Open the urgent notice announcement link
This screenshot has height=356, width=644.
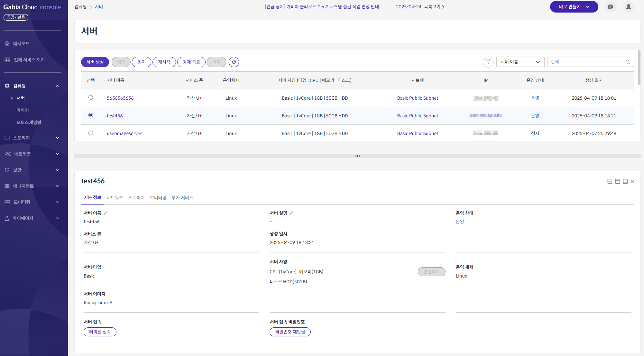(322, 7)
